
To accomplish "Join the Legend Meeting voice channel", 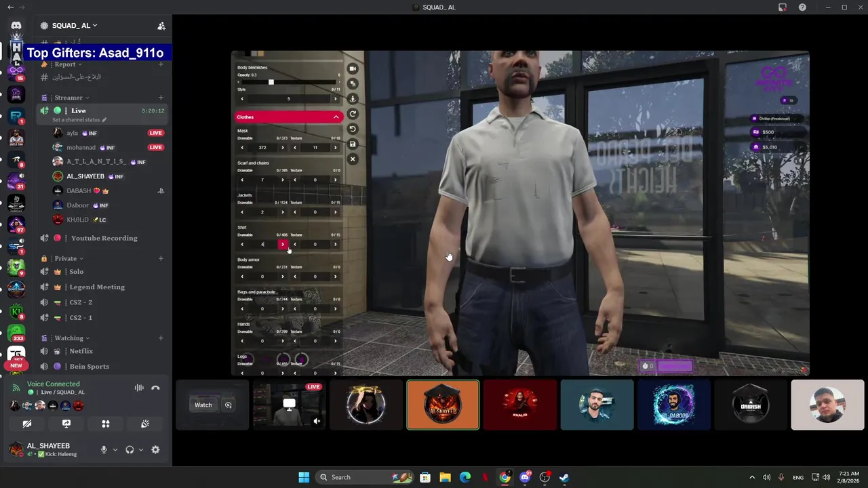I will point(102,287).
